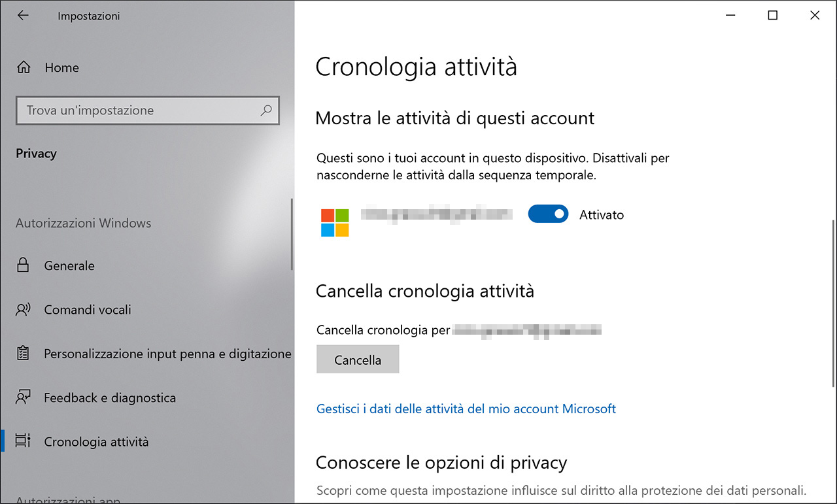The width and height of the screenshot is (837, 504).
Task: Select Generale in the sidebar
Action: tap(69, 265)
